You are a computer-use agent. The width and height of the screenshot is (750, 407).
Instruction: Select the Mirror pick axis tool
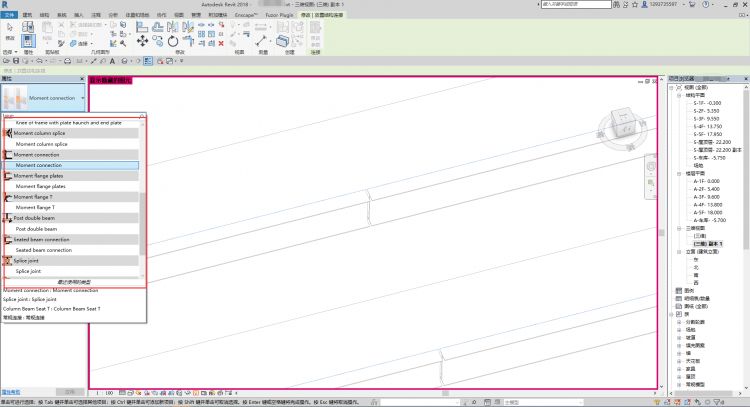coord(173,27)
